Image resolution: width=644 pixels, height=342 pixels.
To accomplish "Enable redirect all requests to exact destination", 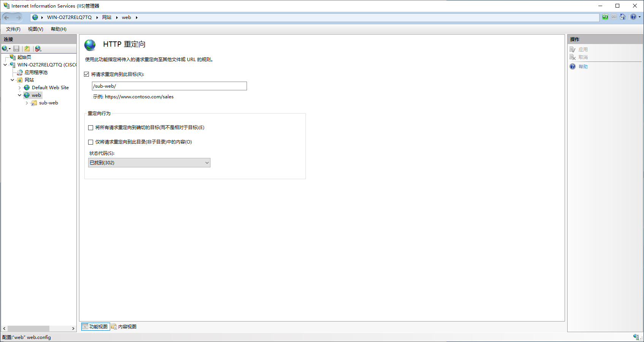I will 90,128.
